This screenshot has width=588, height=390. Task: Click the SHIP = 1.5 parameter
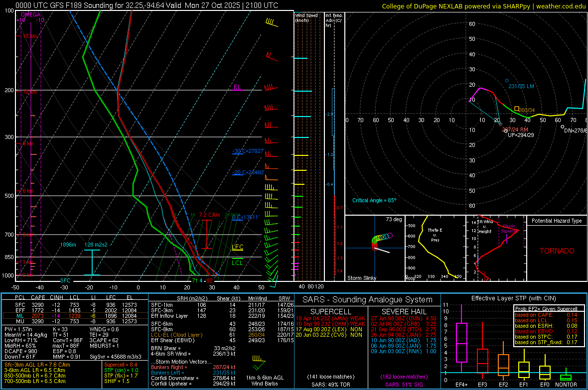(x=117, y=381)
